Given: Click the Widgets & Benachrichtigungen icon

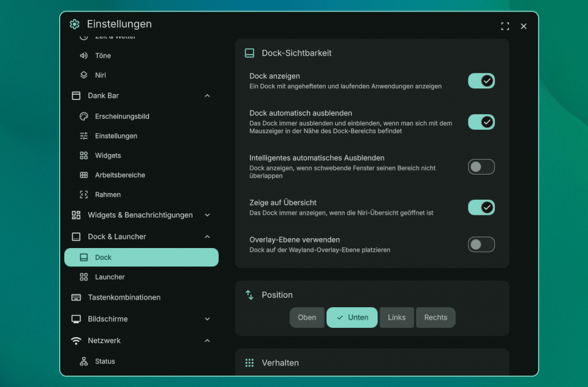Looking at the screenshot, I should [x=76, y=215].
